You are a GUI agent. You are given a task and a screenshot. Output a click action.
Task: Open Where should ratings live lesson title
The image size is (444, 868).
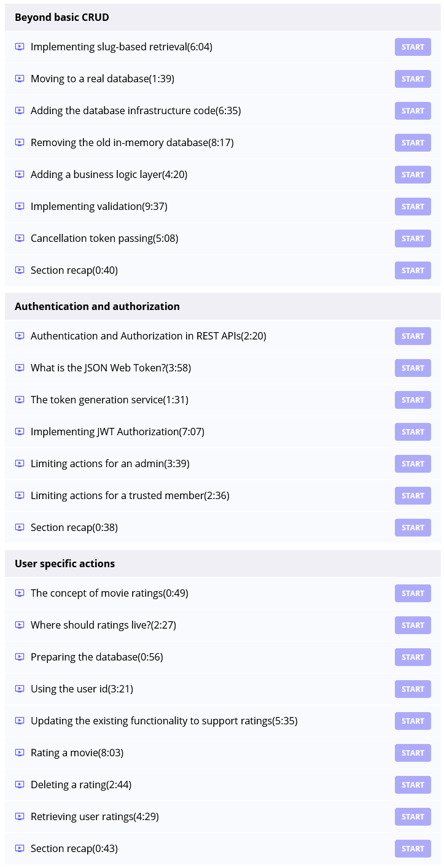pos(103,625)
